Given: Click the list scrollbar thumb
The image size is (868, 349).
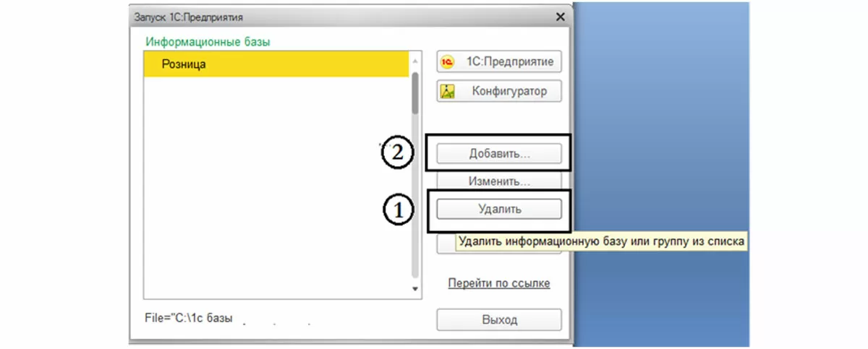Looking at the screenshot, I should click(x=415, y=92).
